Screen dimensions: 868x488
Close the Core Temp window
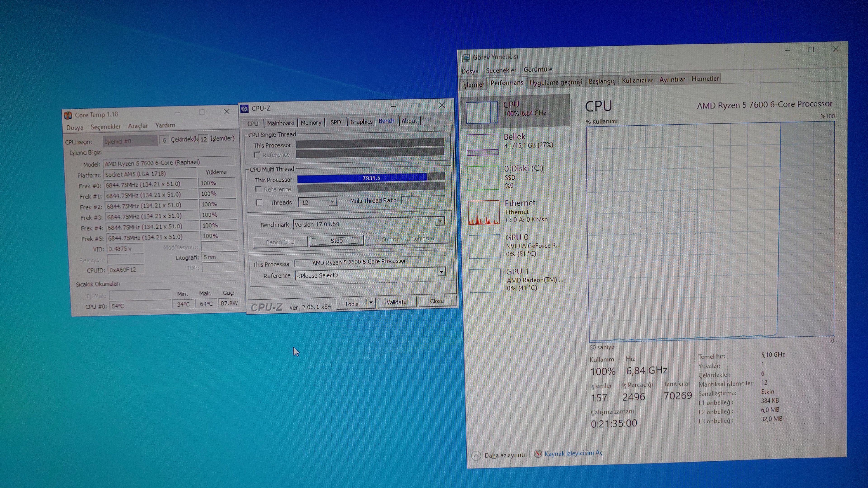click(227, 111)
